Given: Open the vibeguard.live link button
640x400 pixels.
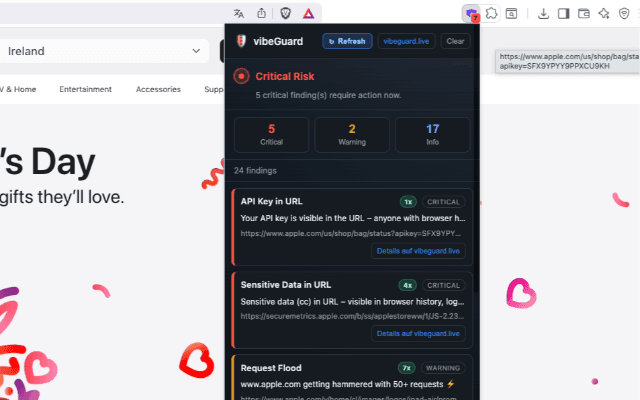Looking at the screenshot, I should (x=406, y=41).
